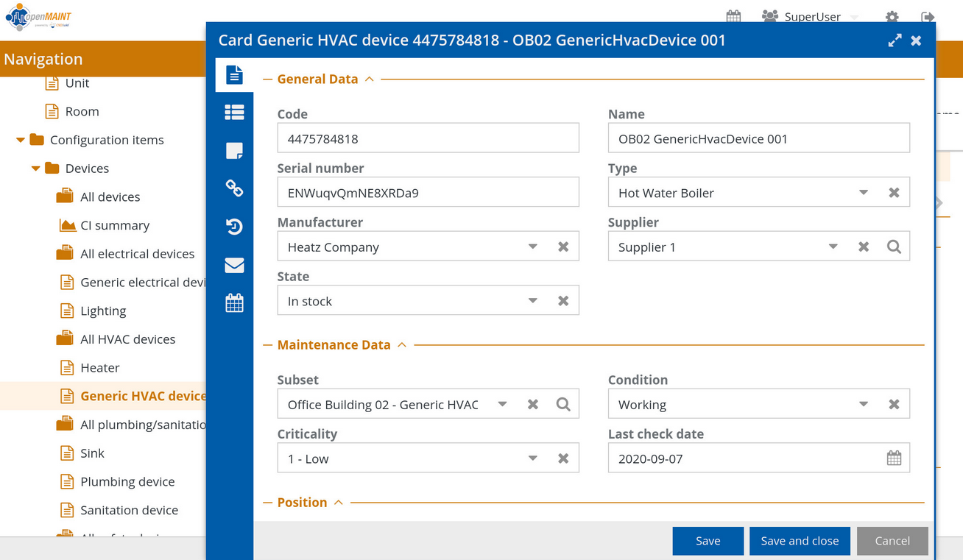The width and height of the screenshot is (963, 560).
Task: Open the Condition dropdown list
Action: coord(864,404)
